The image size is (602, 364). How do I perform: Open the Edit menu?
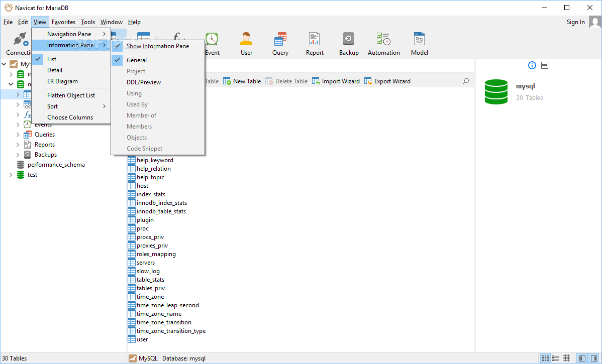23,22
